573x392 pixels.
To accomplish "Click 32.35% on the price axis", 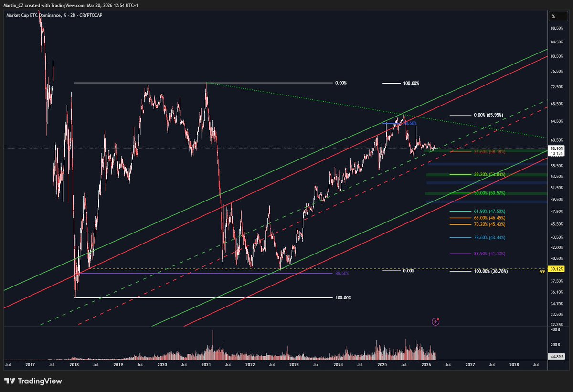I will [557, 324].
